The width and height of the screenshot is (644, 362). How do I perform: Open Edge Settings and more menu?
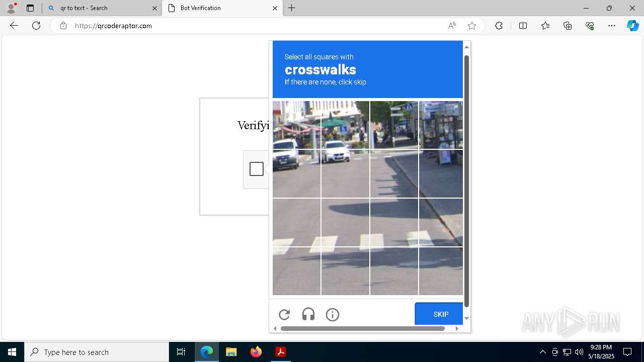click(x=612, y=26)
